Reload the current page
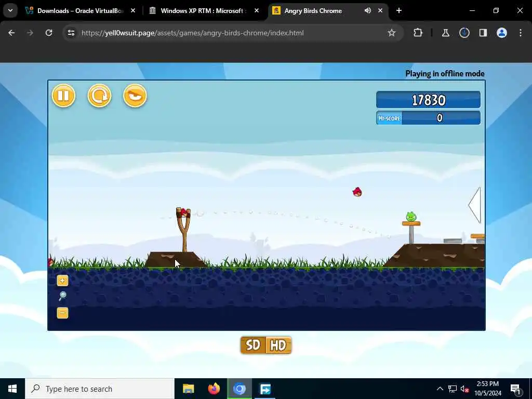Image resolution: width=532 pixels, height=399 pixels. click(x=49, y=33)
